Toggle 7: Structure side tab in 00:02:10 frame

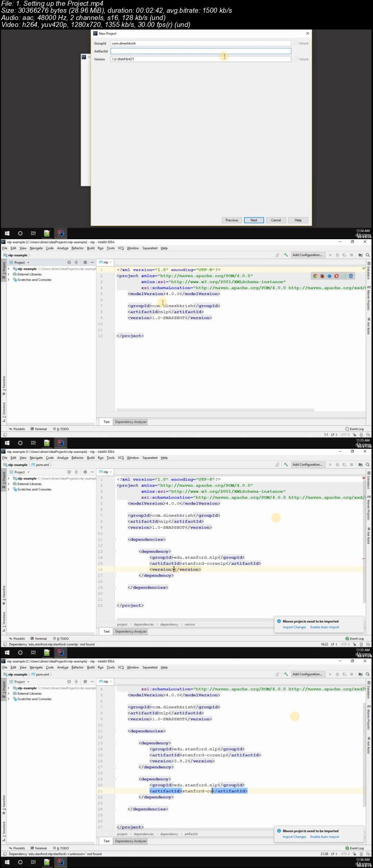click(4, 832)
